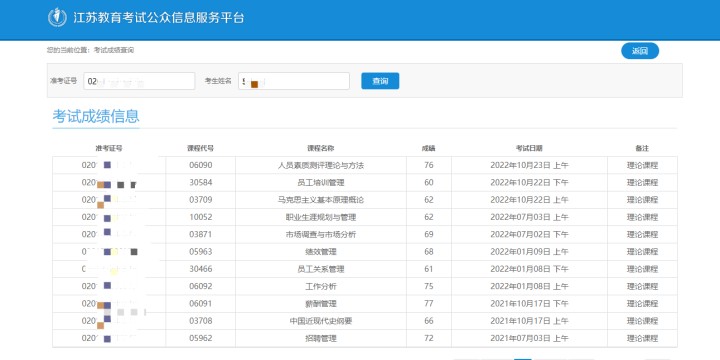The image size is (720, 360).
Task: Focus the 准考证号 input field
Action: tap(140, 81)
